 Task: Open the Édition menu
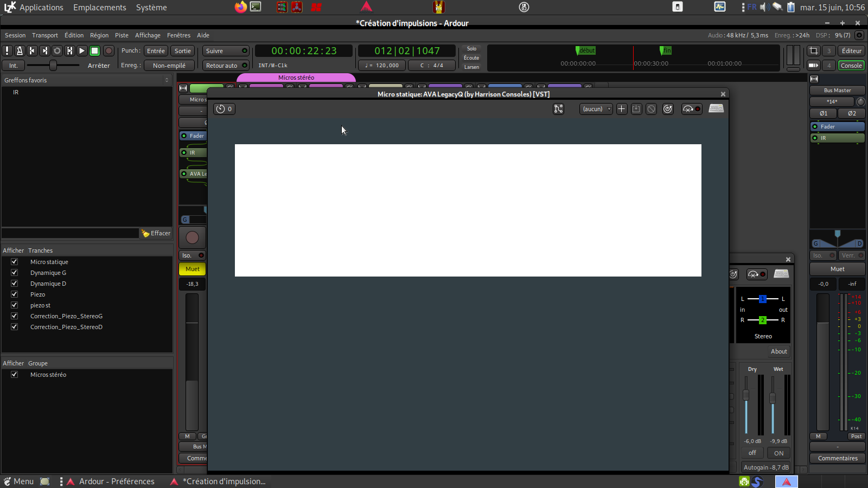pyautogui.click(x=74, y=35)
